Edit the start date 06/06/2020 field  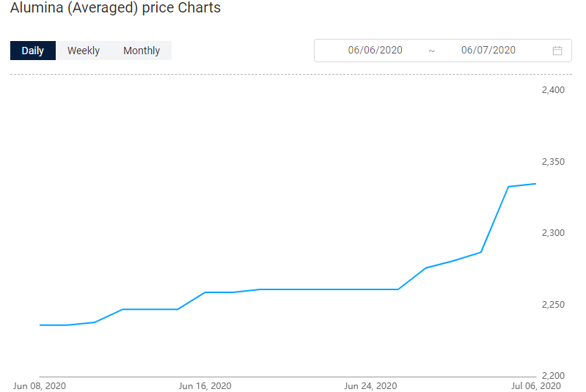tap(375, 50)
